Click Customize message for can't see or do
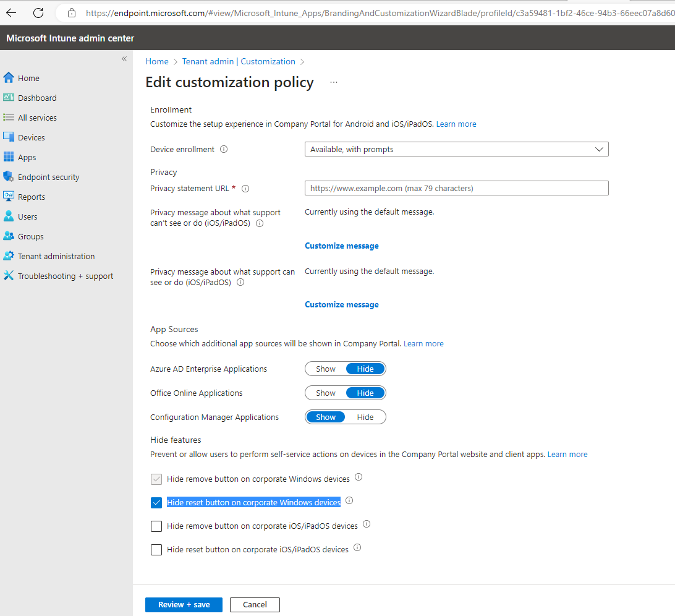Image resolution: width=675 pixels, height=616 pixels. 341,246
